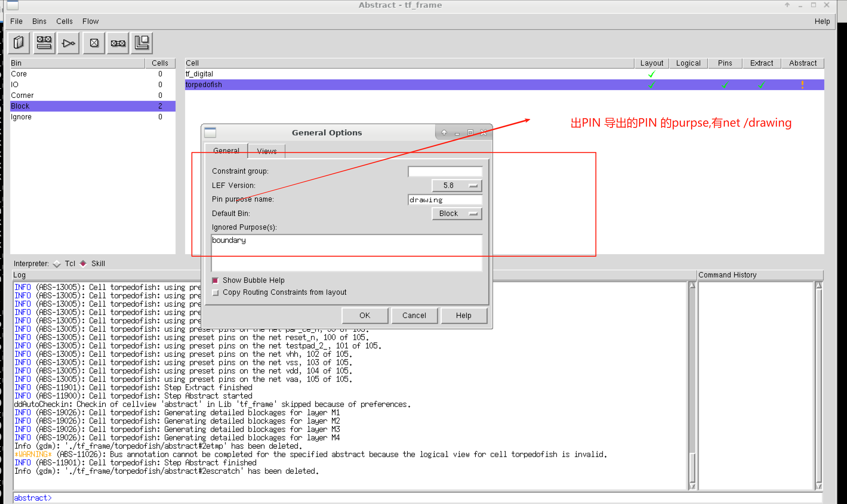The image size is (847, 504).
Task: Open the Default Bin dropdown
Action: [456, 214]
